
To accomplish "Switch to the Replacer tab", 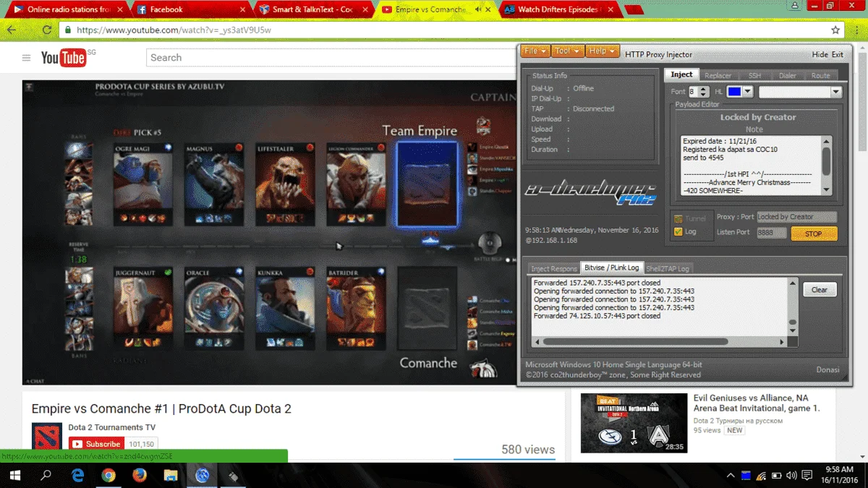I will point(718,75).
